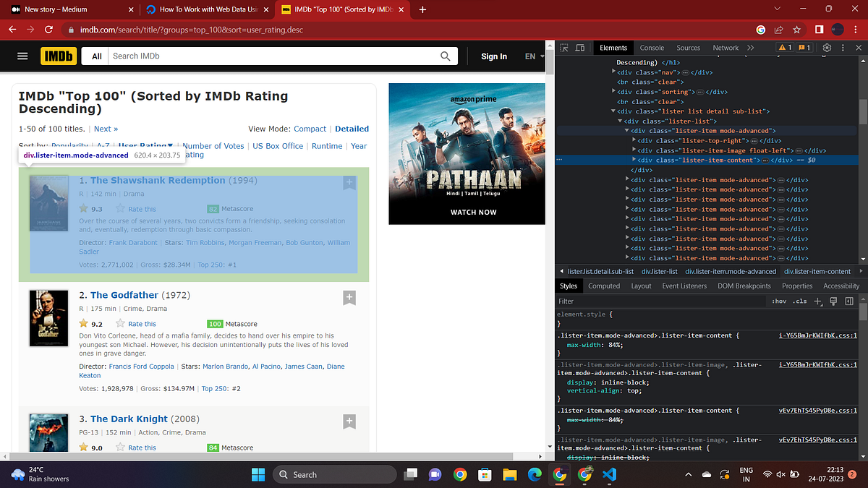Expand the lister-item-content div node
The width and height of the screenshot is (868, 488).
634,160
